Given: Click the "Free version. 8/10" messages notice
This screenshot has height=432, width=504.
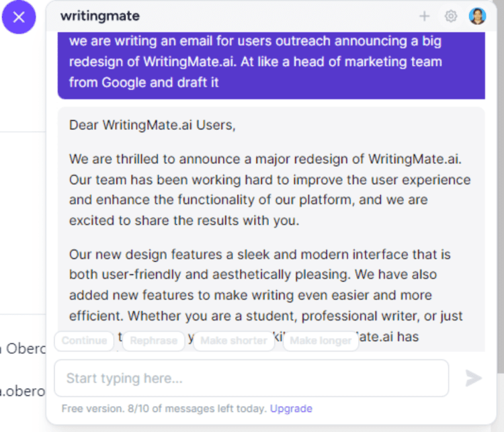Looking at the screenshot, I should [x=164, y=408].
